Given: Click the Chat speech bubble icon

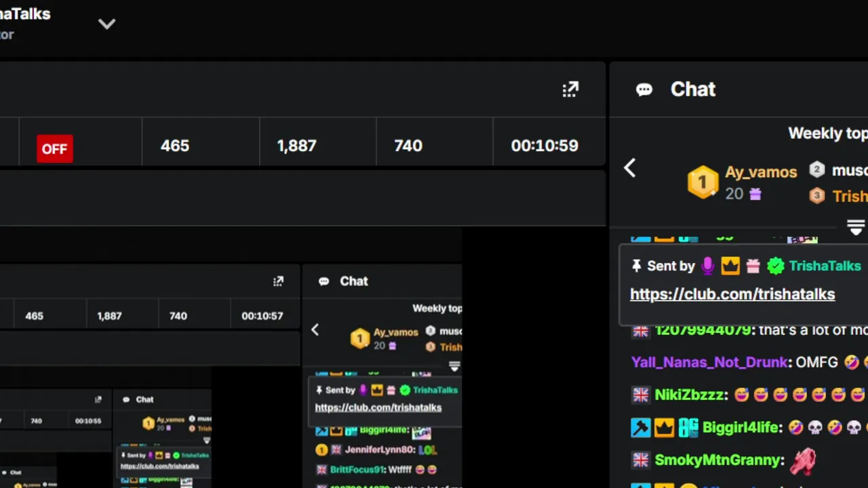Looking at the screenshot, I should point(644,89).
